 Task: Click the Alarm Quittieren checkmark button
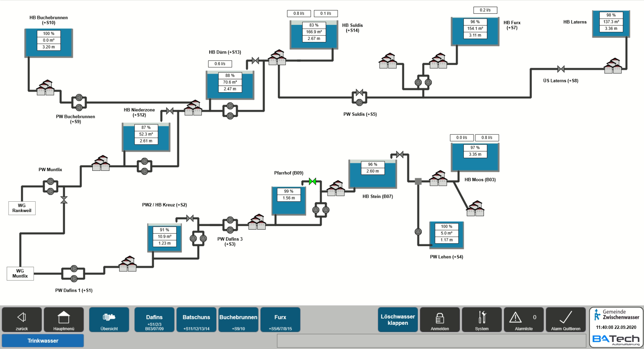pyautogui.click(x=566, y=319)
